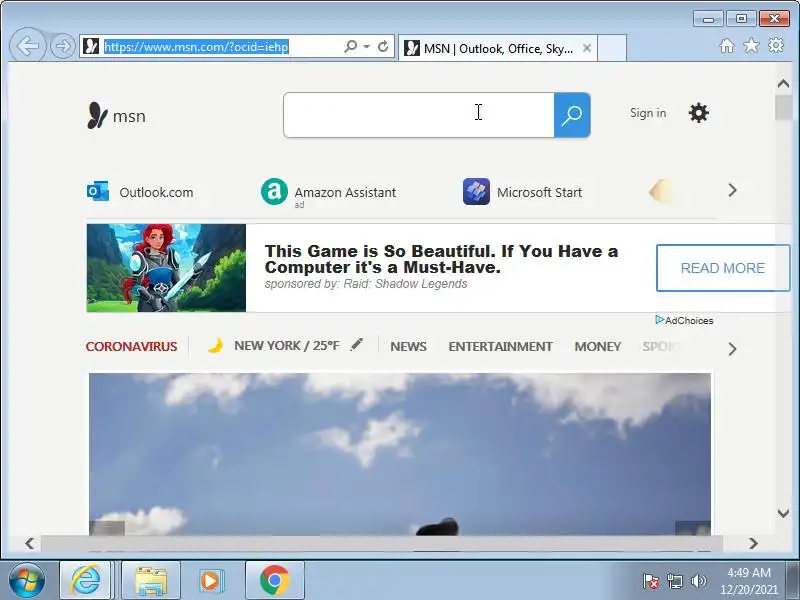Click the Microsoft Start label
The image size is (800, 600).
(x=539, y=192)
